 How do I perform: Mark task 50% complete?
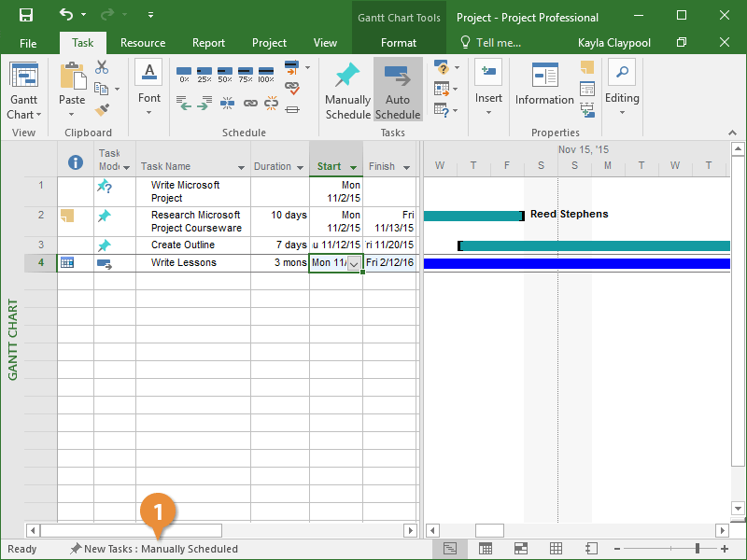225,75
